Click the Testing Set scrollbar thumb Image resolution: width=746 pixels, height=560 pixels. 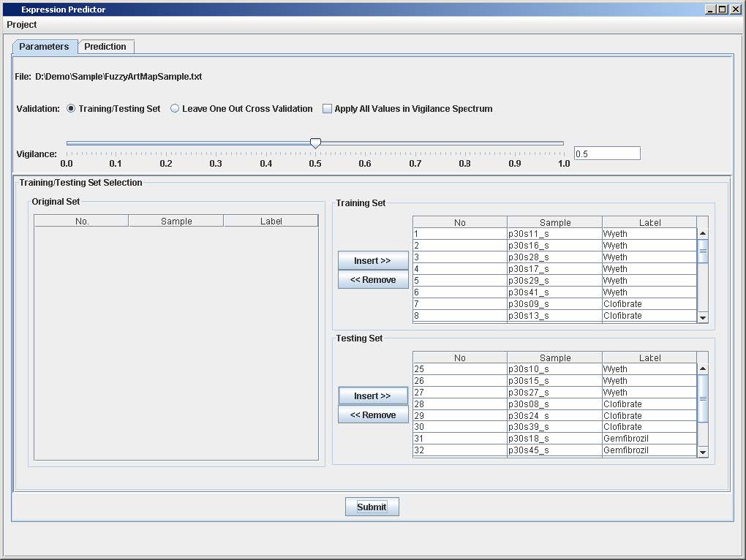[703, 398]
